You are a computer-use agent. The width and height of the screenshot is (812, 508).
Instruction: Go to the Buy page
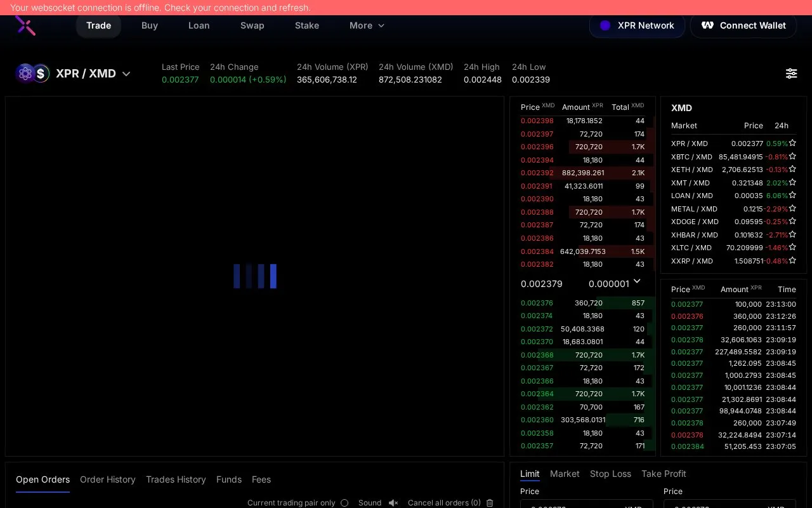tap(150, 25)
